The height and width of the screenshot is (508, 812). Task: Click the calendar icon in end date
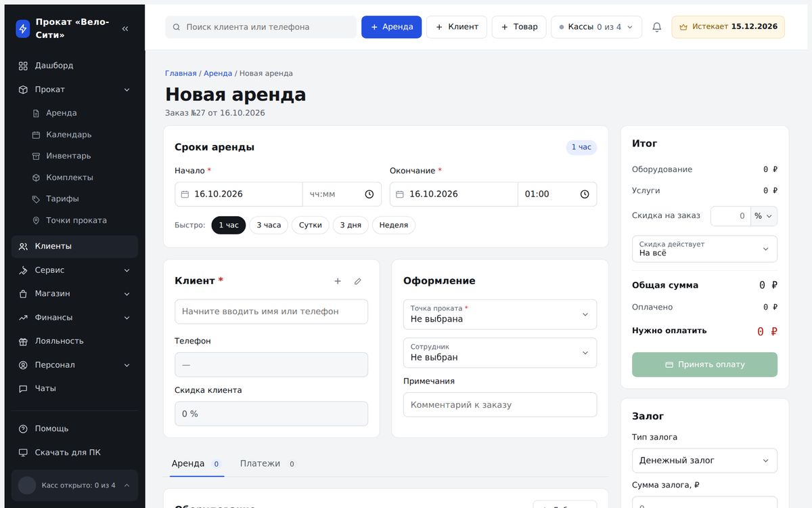pos(400,194)
